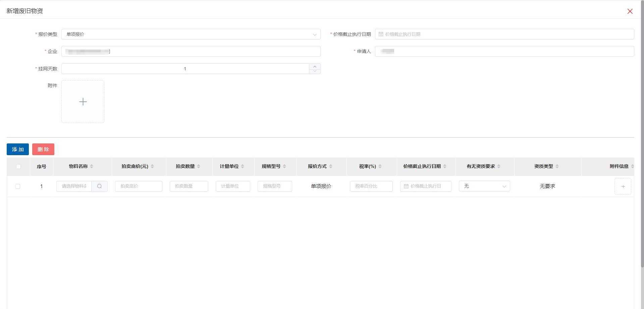Open the 报价类型 dropdown showing 单项报价
Image resolution: width=644 pixels, height=309 pixels.
(x=191, y=34)
